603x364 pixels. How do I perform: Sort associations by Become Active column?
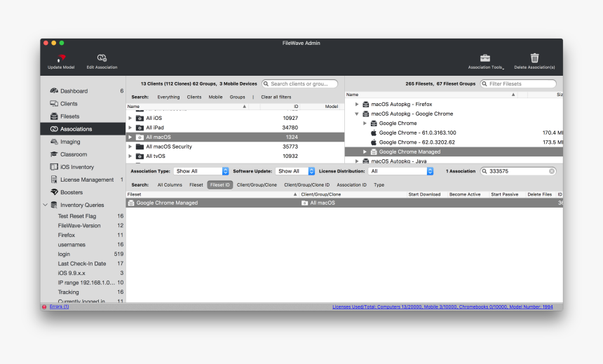[465, 194]
